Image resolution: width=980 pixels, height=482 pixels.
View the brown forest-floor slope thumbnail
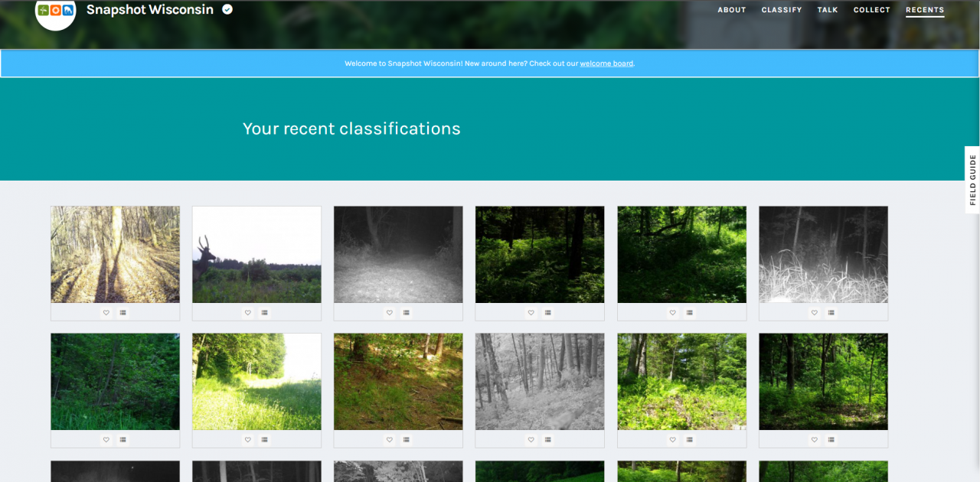[x=399, y=382]
